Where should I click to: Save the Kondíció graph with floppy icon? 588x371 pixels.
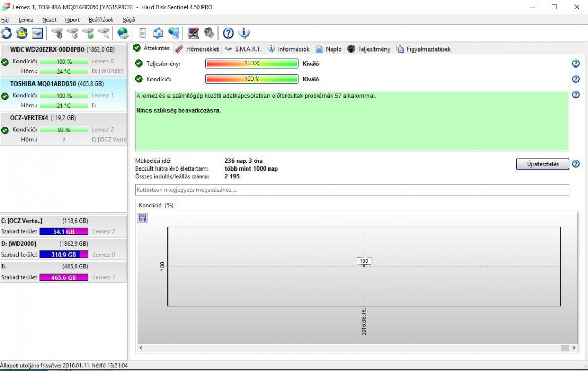(x=143, y=217)
